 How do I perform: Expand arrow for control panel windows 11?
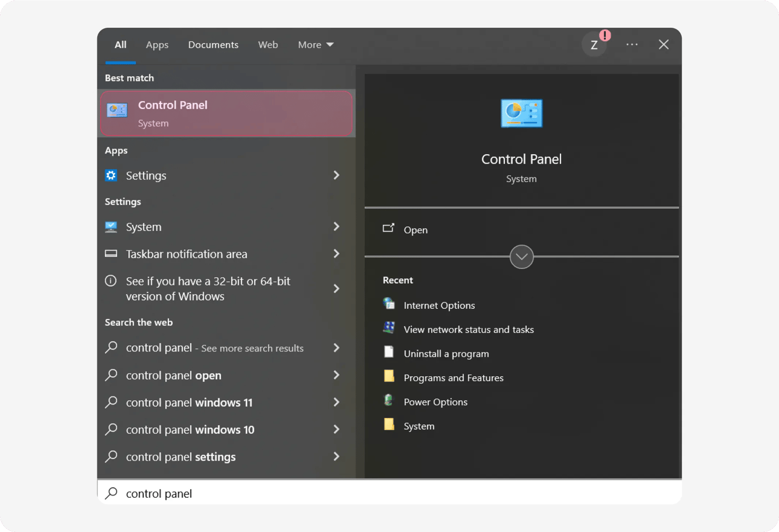click(336, 403)
